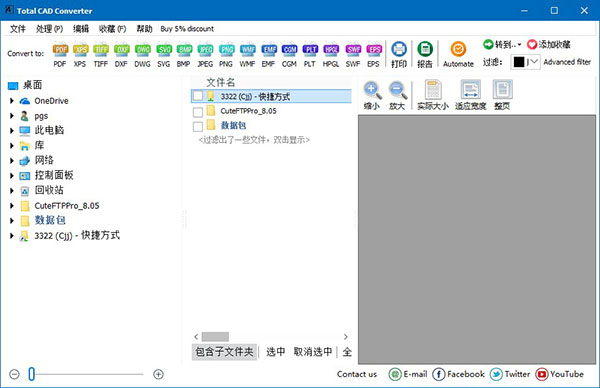Expand the 网络 network node
The height and width of the screenshot is (388, 600).
pyautogui.click(x=12, y=160)
